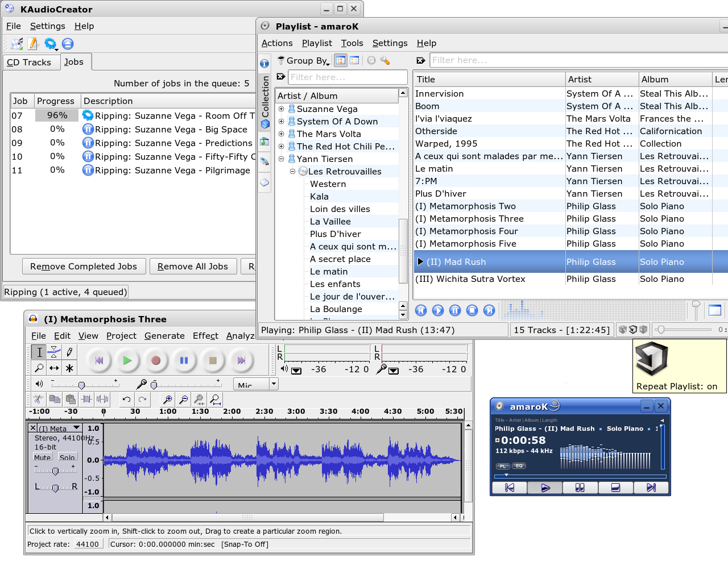Screen dimensions: 728x582
Task: Click amaroK playlist Previous track button
Action: pyautogui.click(x=421, y=310)
